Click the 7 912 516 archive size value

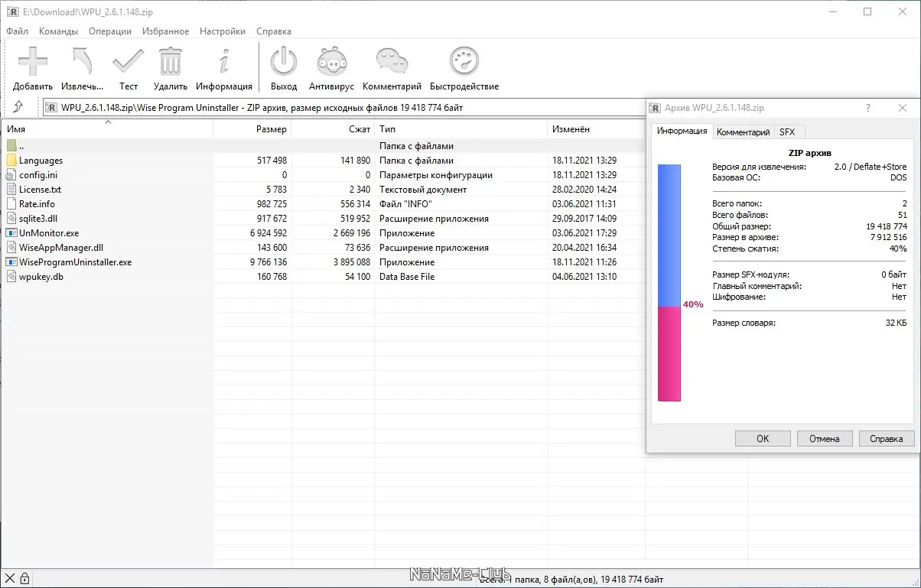click(x=888, y=238)
